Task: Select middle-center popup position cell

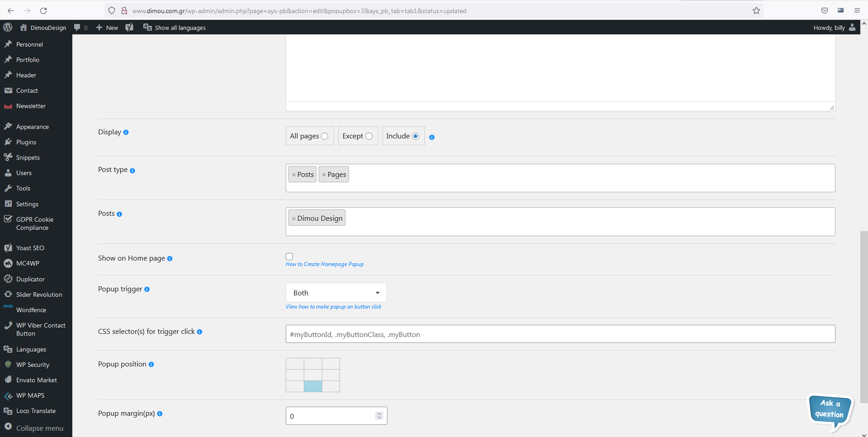Action: coord(313,375)
